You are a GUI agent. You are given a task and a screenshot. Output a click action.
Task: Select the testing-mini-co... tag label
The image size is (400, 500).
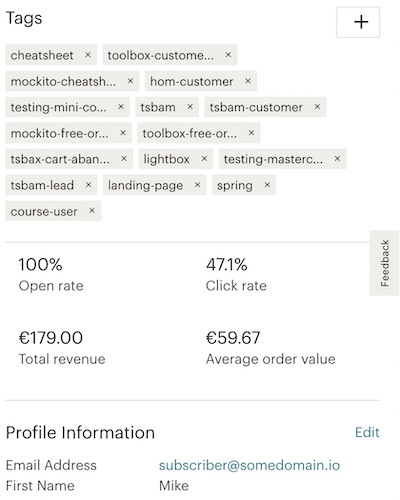59,107
